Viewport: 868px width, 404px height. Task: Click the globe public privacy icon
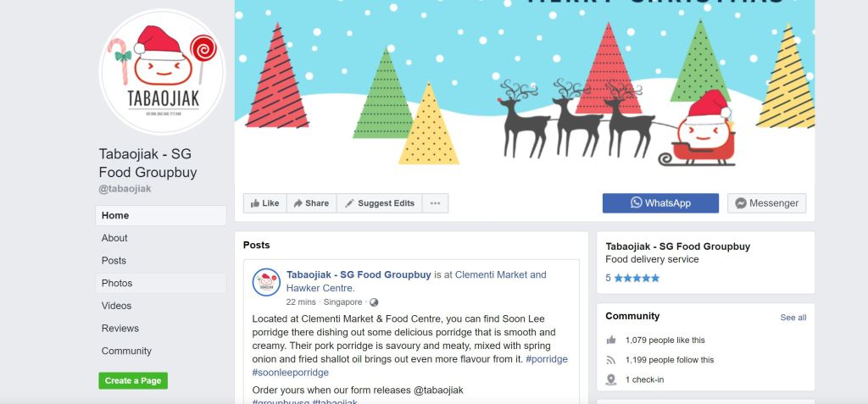(374, 302)
